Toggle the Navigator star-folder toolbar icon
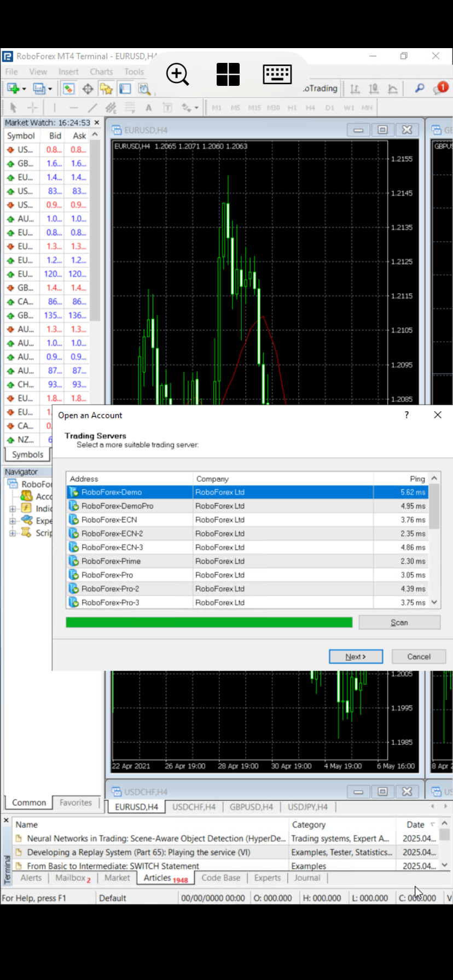This screenshot has width=453, height=980. coord(106,89)
